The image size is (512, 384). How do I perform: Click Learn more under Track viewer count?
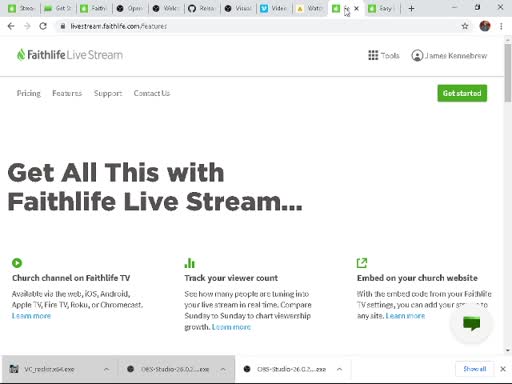point(231,327)
